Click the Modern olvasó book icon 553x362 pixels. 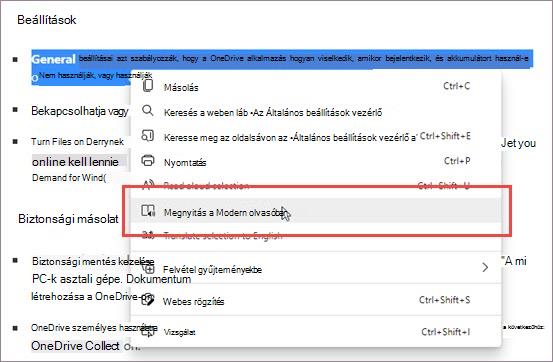tap(148, 211)
